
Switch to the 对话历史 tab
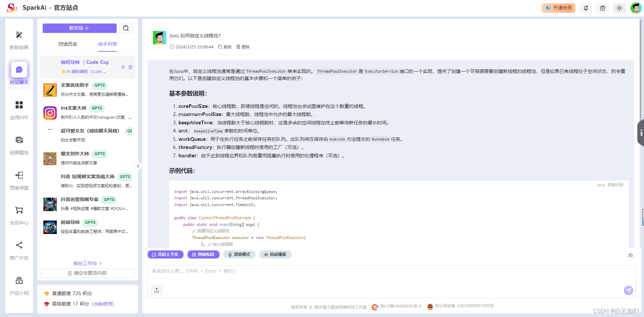pyautogui.click(x=68, y=44)
